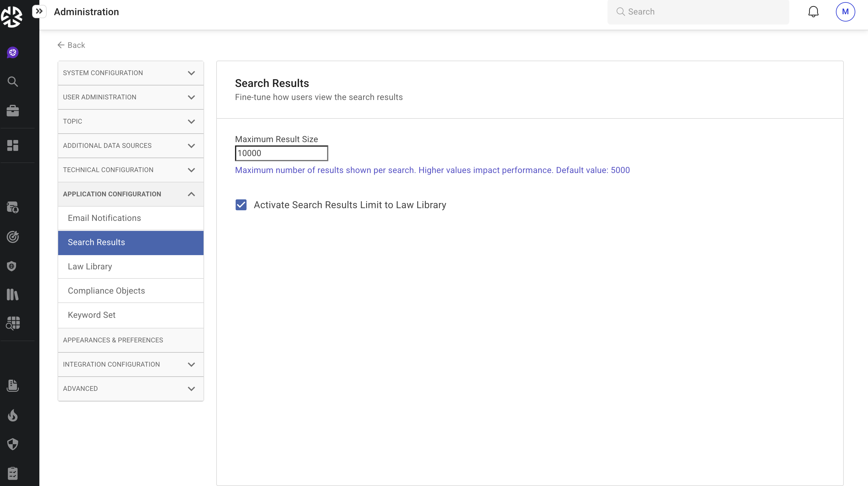
Task: Click the Maximum Result Size input field
Action: point(281,153)
